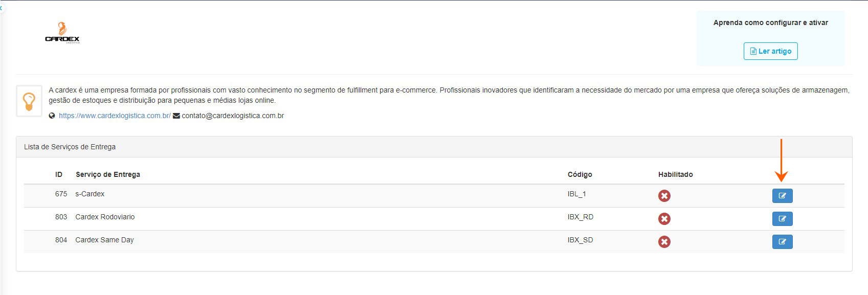This screenshot has width=868, height=295.
Task: Click red X status for Cardex Same Day
Action: coord(664,242)
